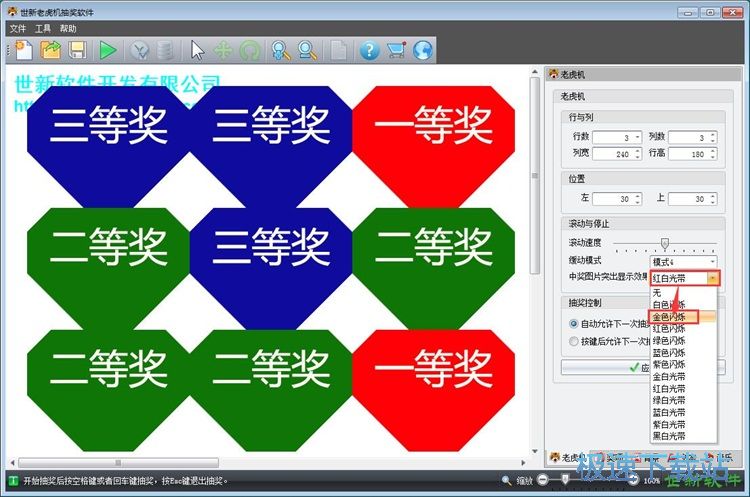Select 按键后允许下一次抽奖 radio button
Image resolution: width=750 pixels, height=497 pixels.
574,342
